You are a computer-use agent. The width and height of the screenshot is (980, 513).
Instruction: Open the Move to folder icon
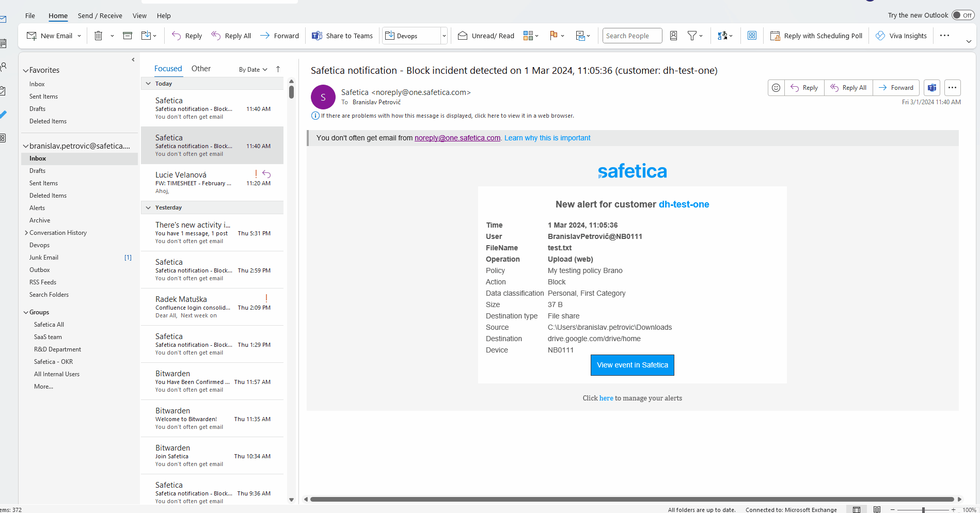(x=146, y=36)
